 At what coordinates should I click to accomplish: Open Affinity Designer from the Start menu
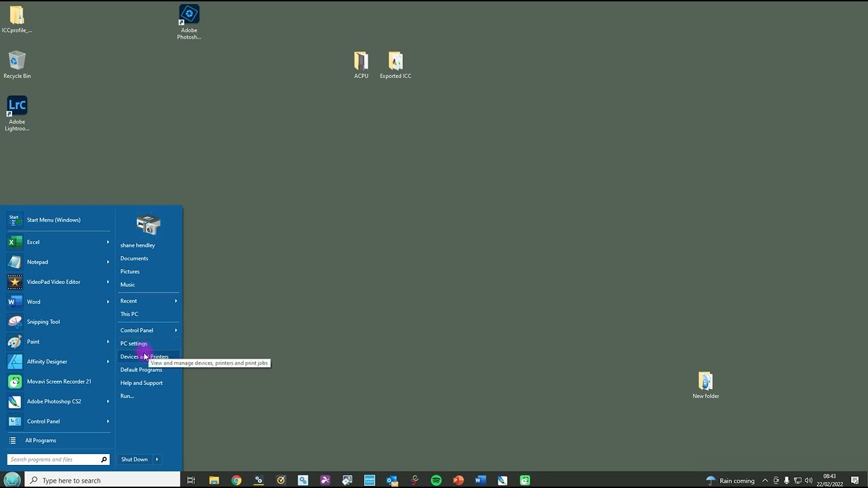tap(58, 361)
